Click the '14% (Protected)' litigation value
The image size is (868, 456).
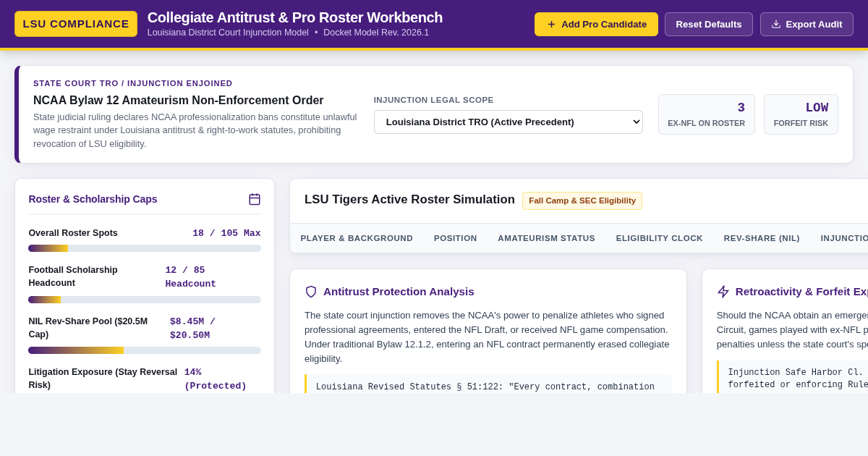pyautogui.click(x=216, y=379)
